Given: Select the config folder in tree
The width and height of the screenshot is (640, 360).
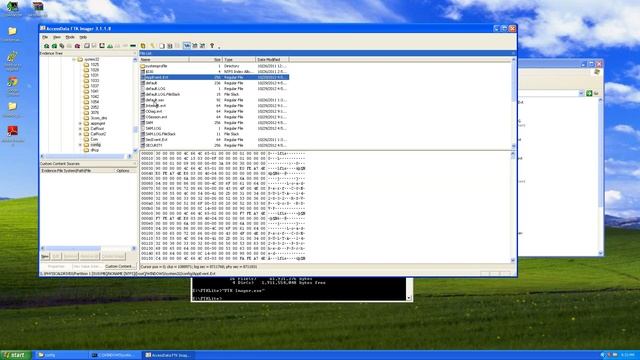Looking at the screenshot, I should (96, 144).
